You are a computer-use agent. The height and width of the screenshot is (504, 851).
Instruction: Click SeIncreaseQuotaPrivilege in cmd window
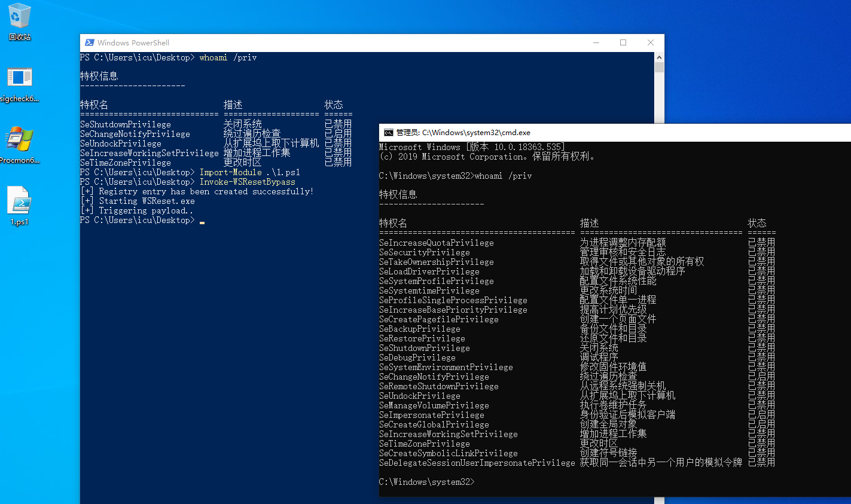point(437,243)
